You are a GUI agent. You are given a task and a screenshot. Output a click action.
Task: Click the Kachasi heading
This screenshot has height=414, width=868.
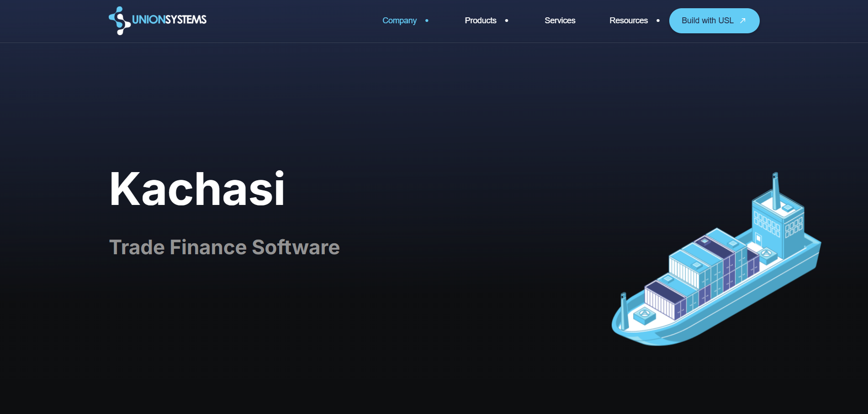point(197,189)
